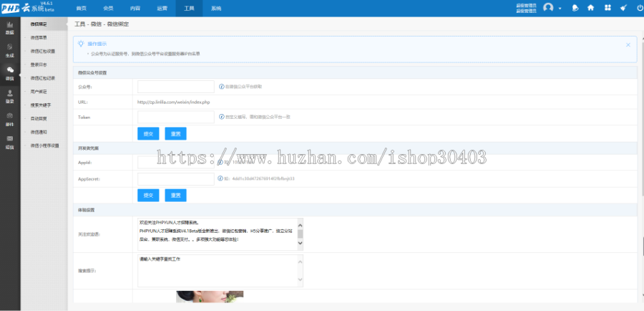644x311 pixels.
Task: Go to site home via the house icon
Action: coord(590,8)
